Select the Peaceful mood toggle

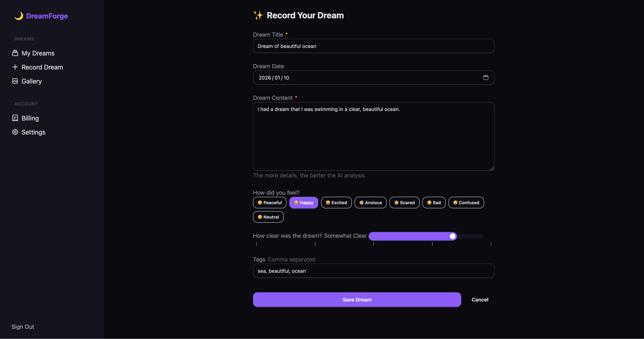(x=270, y=203)
